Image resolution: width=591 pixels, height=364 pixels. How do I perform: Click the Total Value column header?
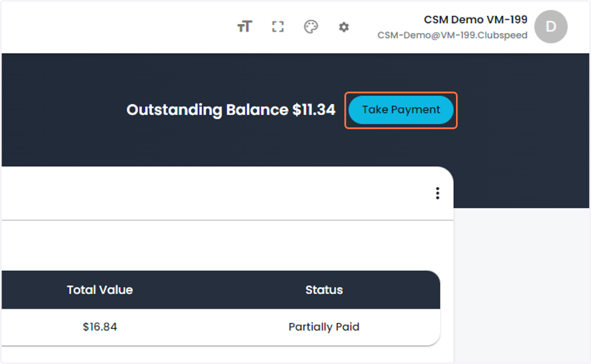click(x=100, y=290)
